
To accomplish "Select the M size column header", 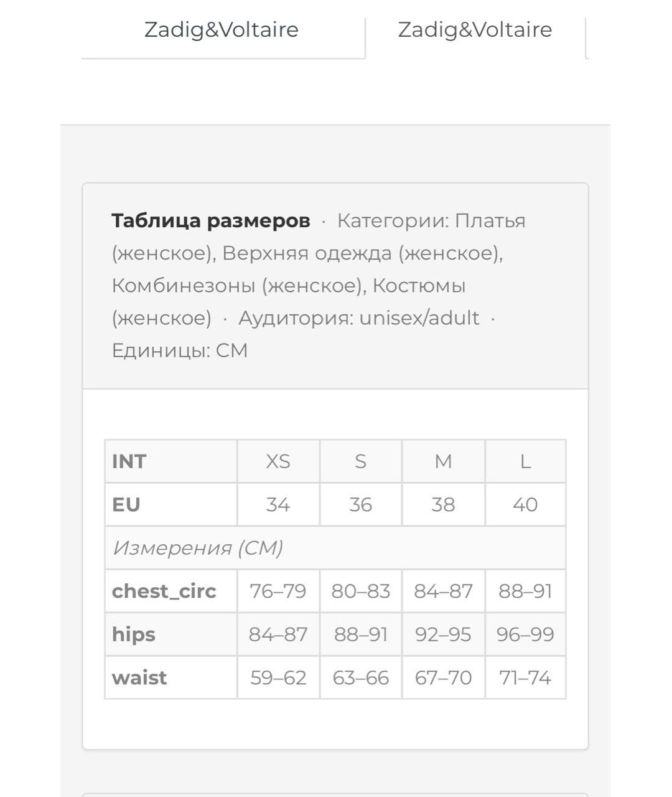I will tap(444, 461).
